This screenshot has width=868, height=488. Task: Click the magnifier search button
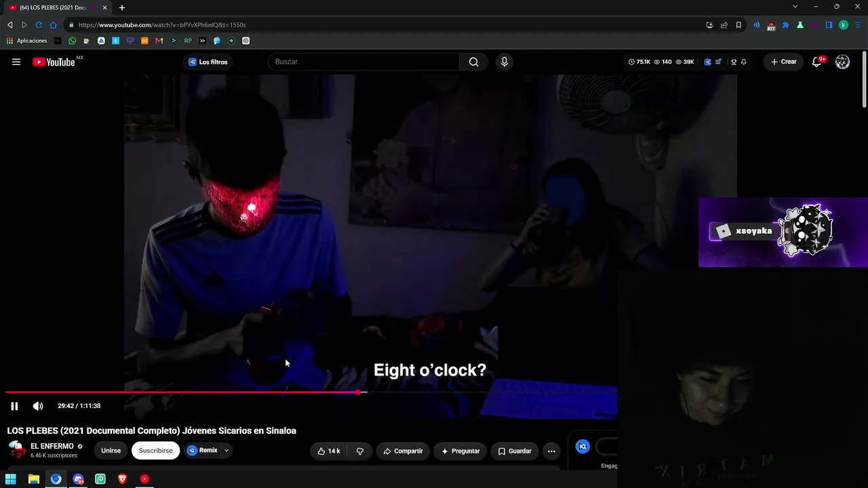pyautogui.click(x=473, y=62)
